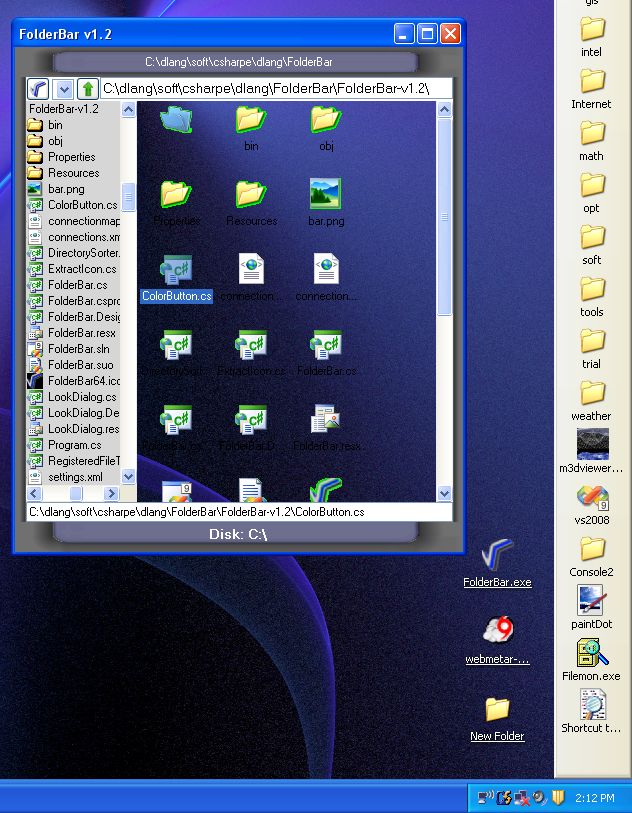The height and width of the screenshot is (813, 632).
Task: Maximize the FolderBar v1.2 window
Action: [x=427, y=34]
